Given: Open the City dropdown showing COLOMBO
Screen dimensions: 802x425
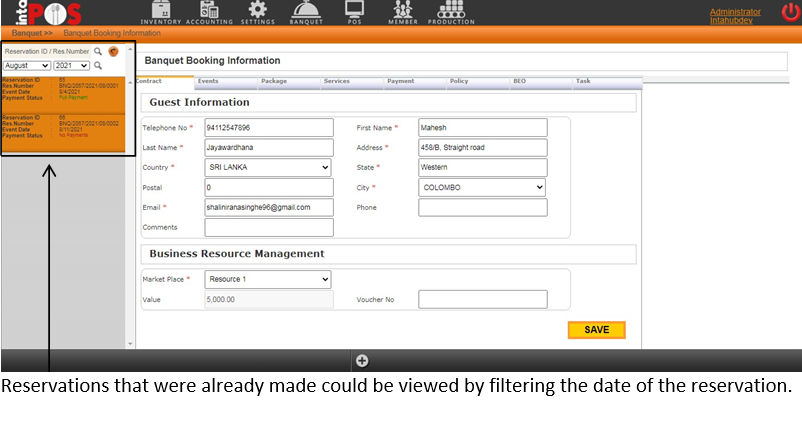Looking at the screenshot, I should (x=482, y=187).
